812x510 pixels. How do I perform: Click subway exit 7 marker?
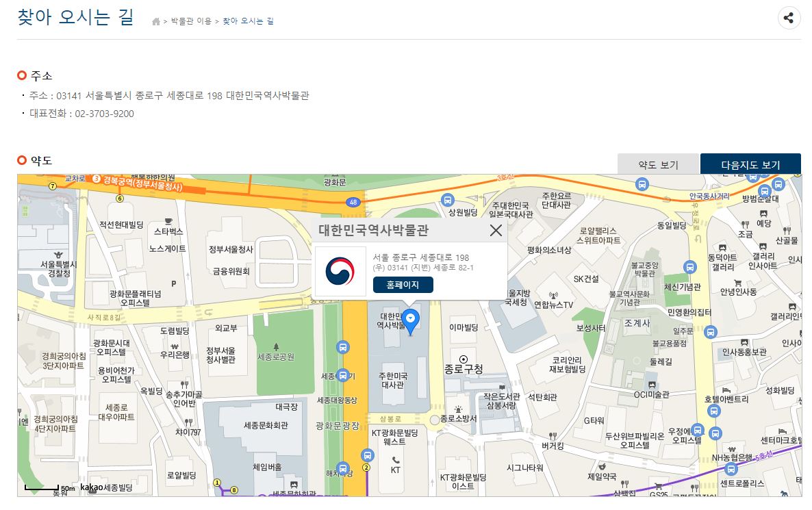(x=52, y=186)
